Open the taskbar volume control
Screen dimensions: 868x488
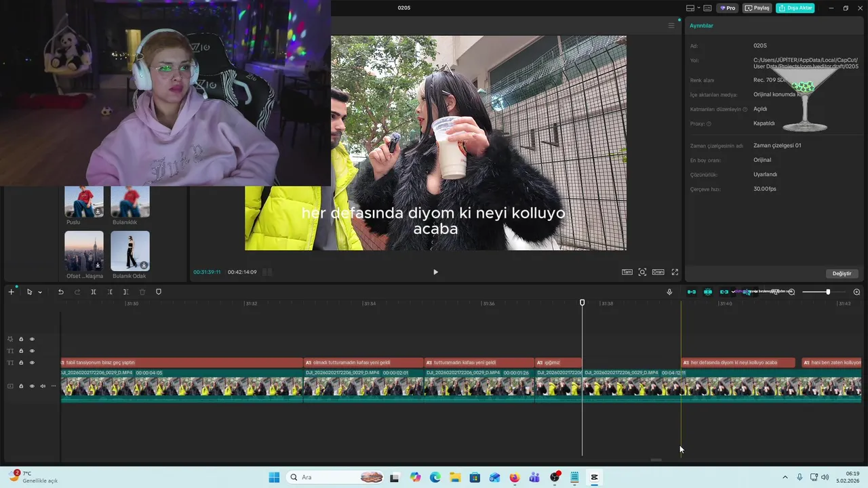825,477
